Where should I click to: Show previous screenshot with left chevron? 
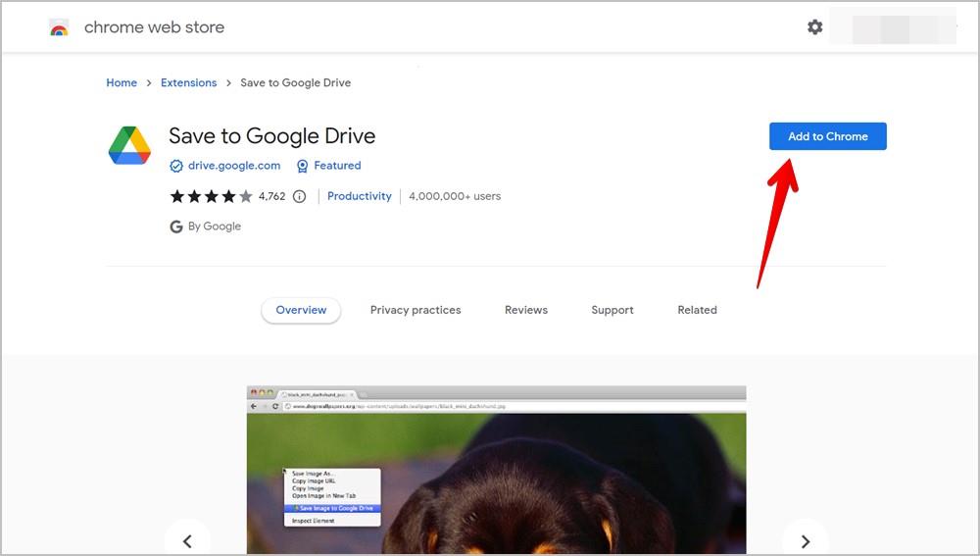[187, 541]
